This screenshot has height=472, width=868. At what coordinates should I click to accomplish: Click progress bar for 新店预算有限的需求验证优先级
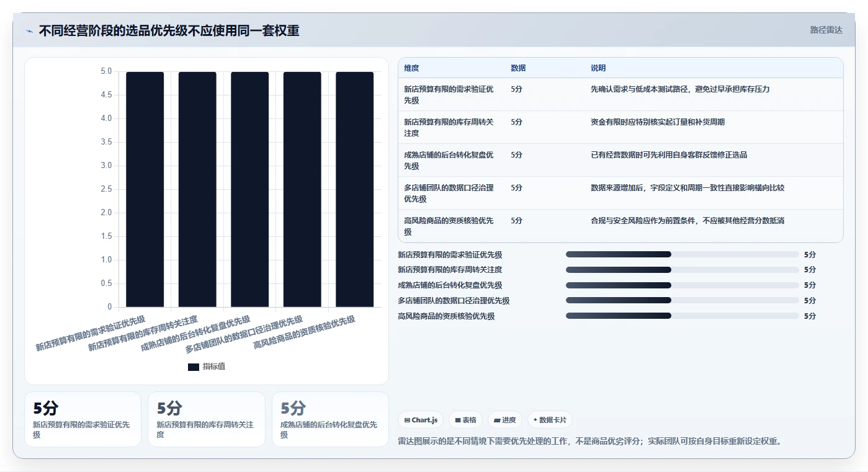tap(682, 254)
